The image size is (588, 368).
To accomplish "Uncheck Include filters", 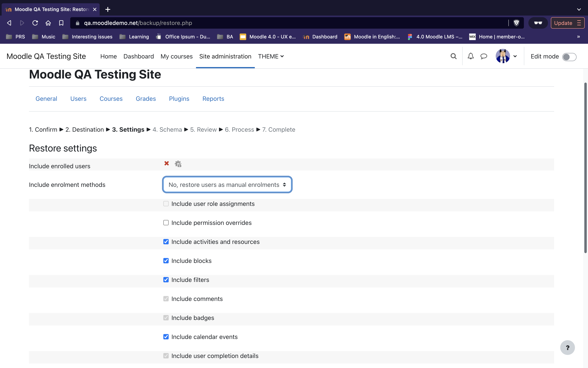I will (166, 280).
